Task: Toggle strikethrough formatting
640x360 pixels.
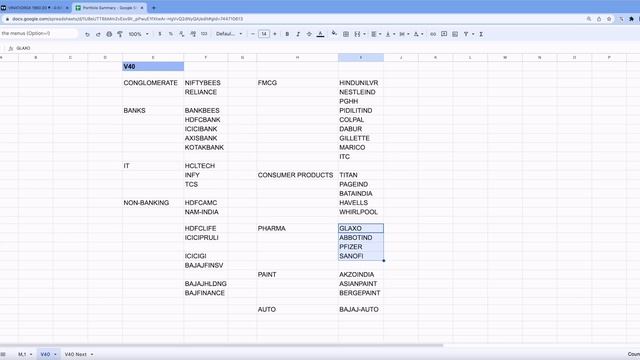Action: [309, 34]
